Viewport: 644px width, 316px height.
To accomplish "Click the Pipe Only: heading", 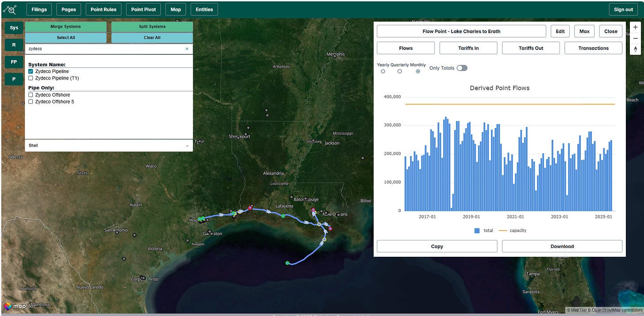I will coord(41,88).
